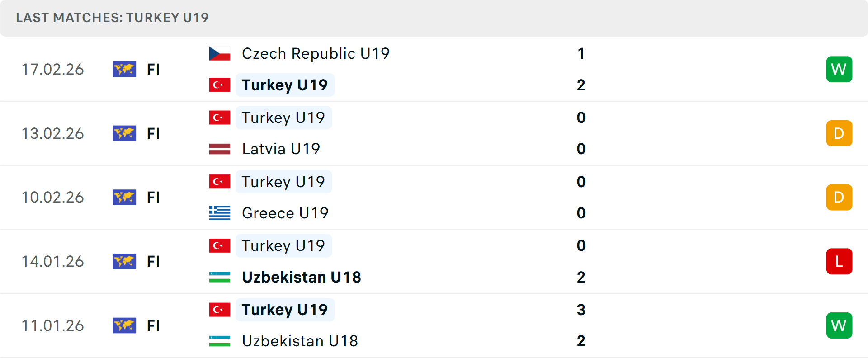Screen dimensions: 868x358
Task: Click world friendly icon for 10.02.26 match
Action: pos(124,198)
